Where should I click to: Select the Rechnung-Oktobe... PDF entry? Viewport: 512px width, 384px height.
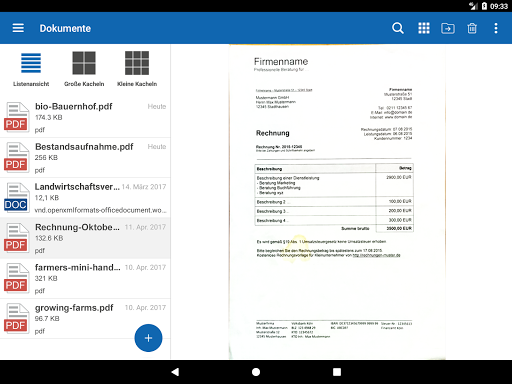point(85,238)
